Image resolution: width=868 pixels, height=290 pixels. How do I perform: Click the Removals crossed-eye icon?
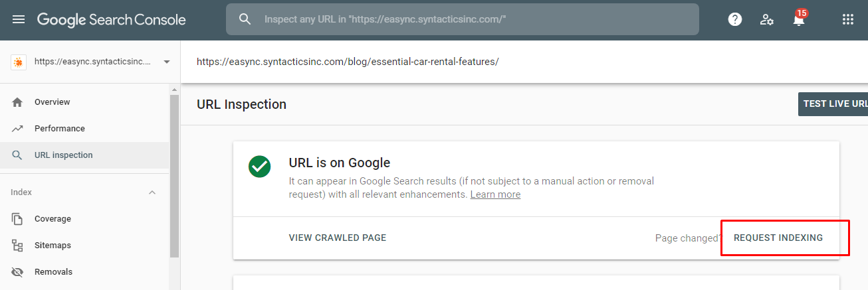point(17,272)
